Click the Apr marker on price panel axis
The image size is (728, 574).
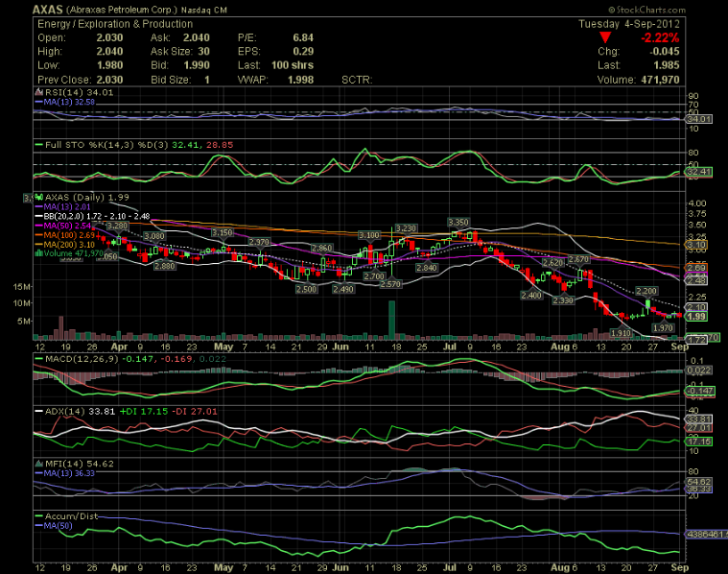(119, 347)
